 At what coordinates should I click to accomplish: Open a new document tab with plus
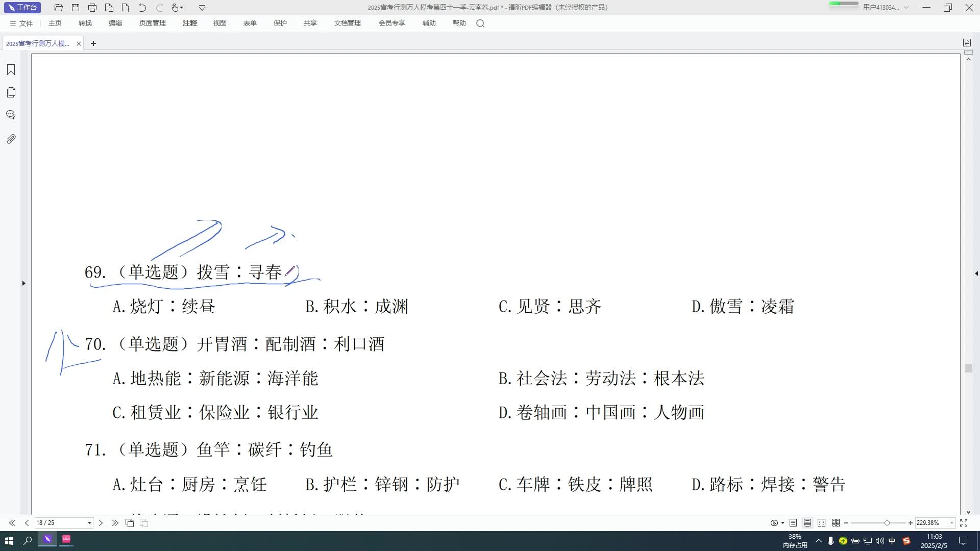click(x=93, y=43)
